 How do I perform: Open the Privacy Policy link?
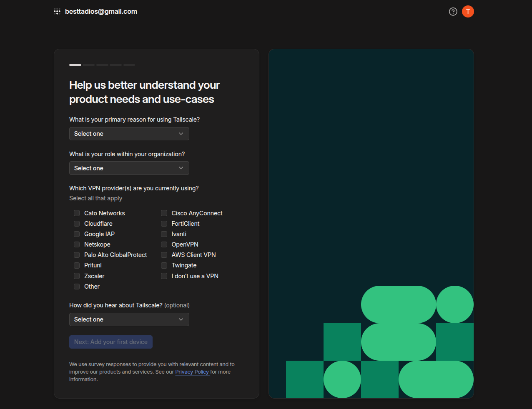click(x=192, y=372)
